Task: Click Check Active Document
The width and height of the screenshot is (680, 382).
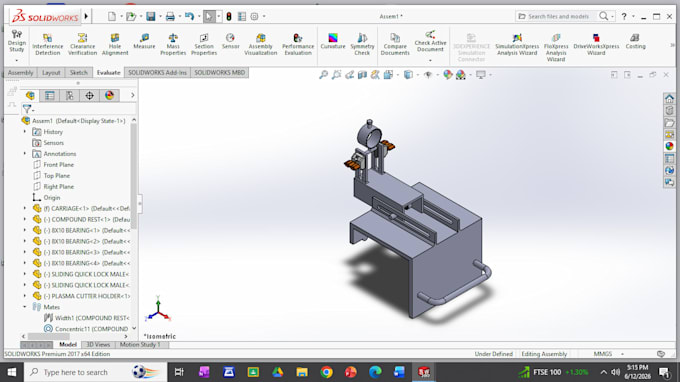Action: [x=430, y=41]
